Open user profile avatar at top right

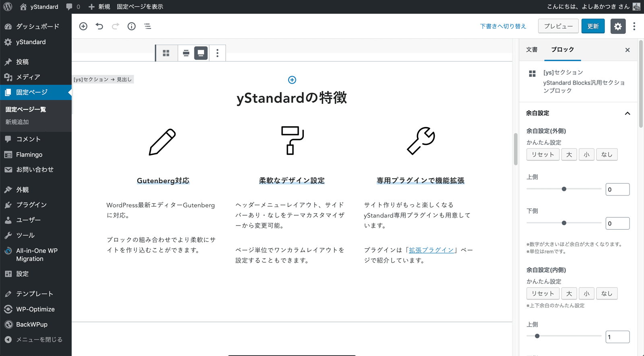coord(636,7)
